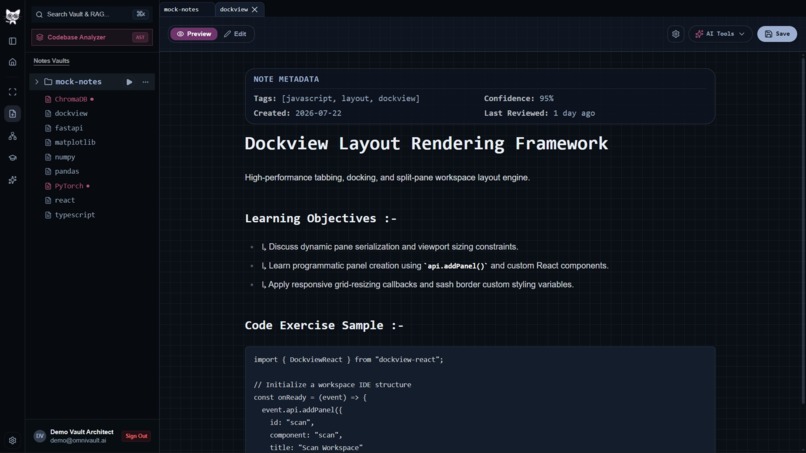Click the mock-notes folder icon
The width and height of the screenshot is (806, 453).
coord(48,82)
